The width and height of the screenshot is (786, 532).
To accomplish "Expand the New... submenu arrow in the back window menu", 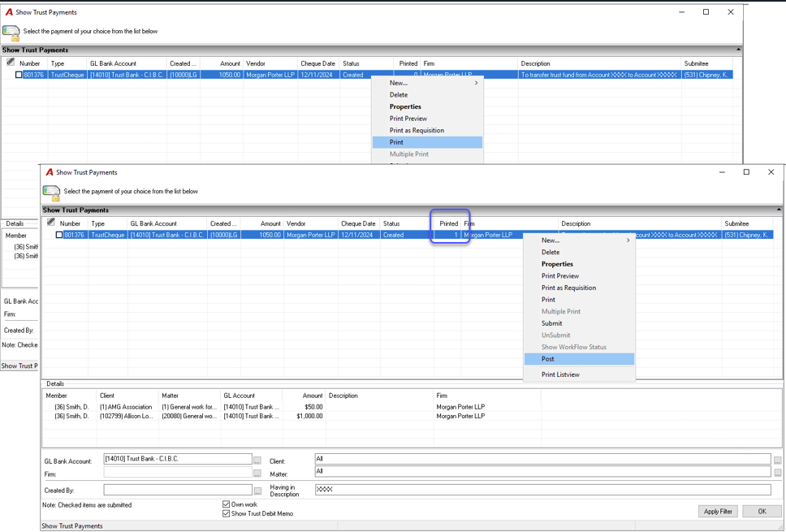I will coord(476,83).
